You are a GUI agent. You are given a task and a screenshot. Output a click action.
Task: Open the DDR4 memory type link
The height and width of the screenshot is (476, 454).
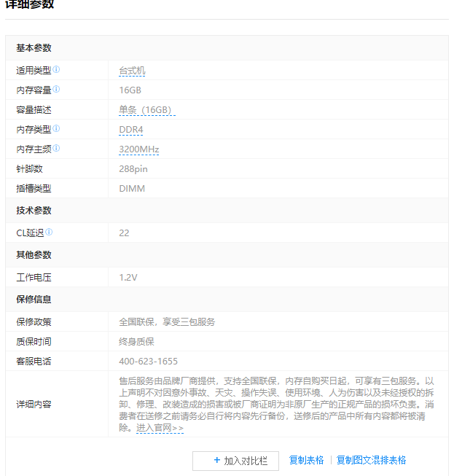click(x=131, y=130)
